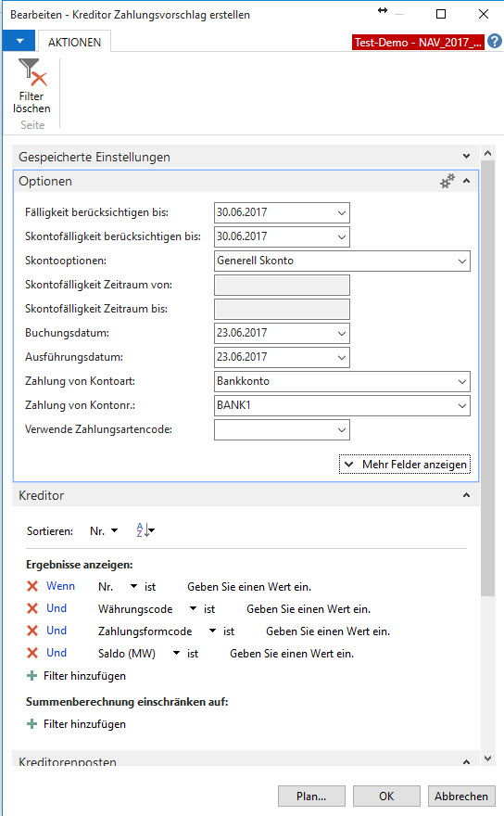This screenshot has width=504, height=816.
Task: Click the Und link beside Zahlungsformcode
Action: point(57,631)
